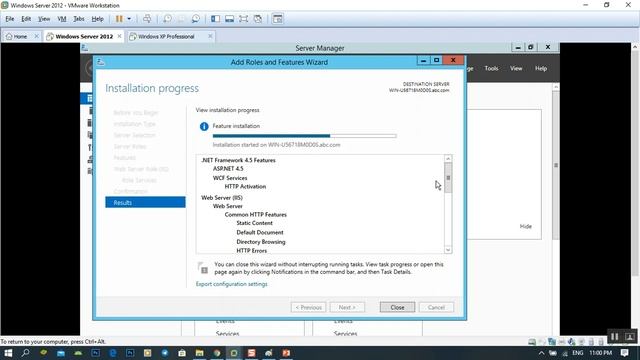The width and height of the screenshot is (640, 360).
Task: Click the Server Manager title bar icon
Action: point(84,48)
